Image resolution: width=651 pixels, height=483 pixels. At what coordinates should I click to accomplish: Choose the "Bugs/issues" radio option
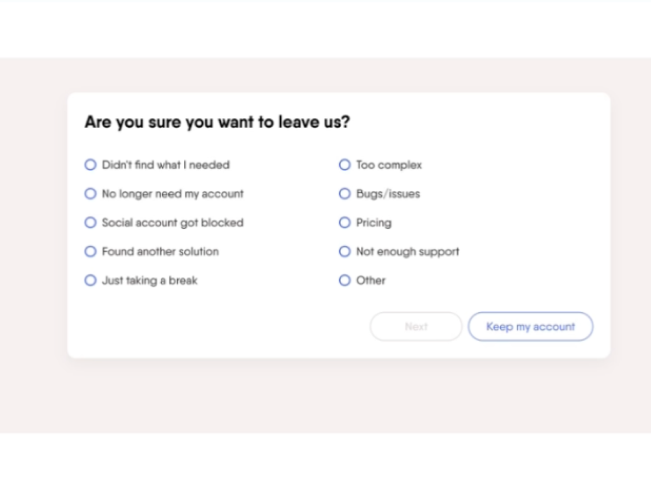[x=345, y=194]
